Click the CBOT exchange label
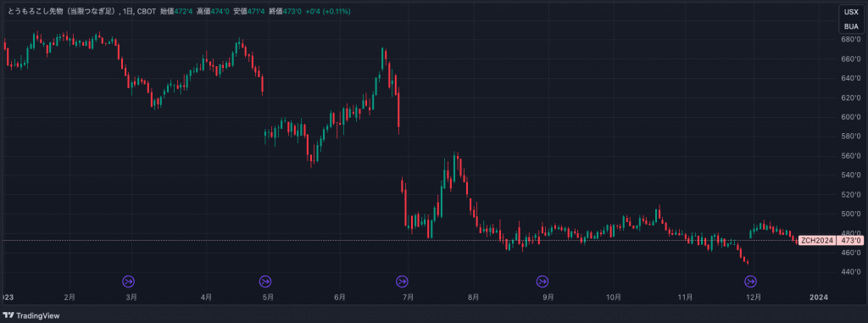868x323 pixels. pyautogui.click(x=146, y=11)
